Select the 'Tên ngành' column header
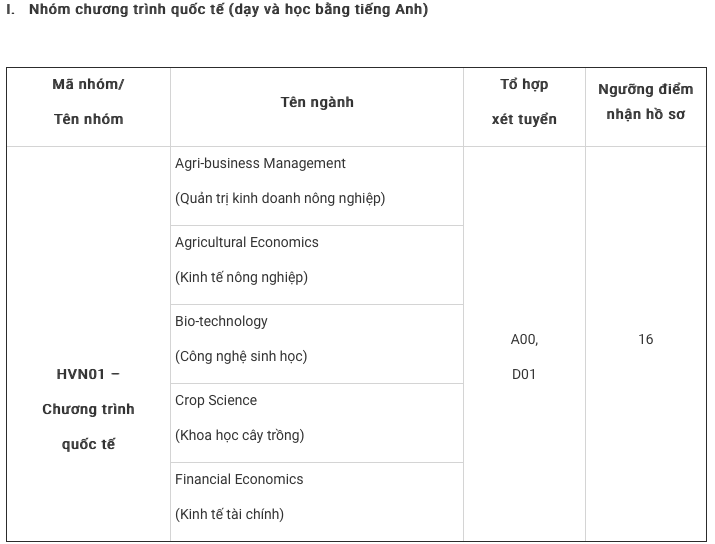The width and height of the screenshot is (715, 544). click(x=316, y=102)
